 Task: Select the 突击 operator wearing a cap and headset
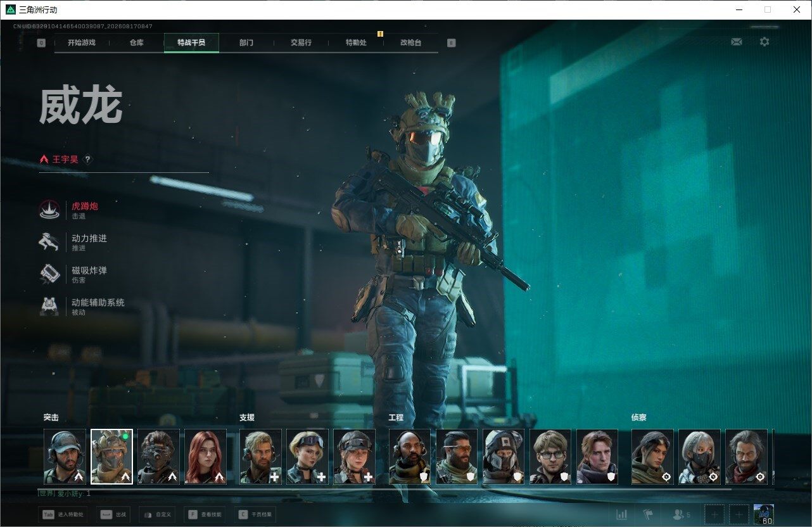(x=65, y=457)
